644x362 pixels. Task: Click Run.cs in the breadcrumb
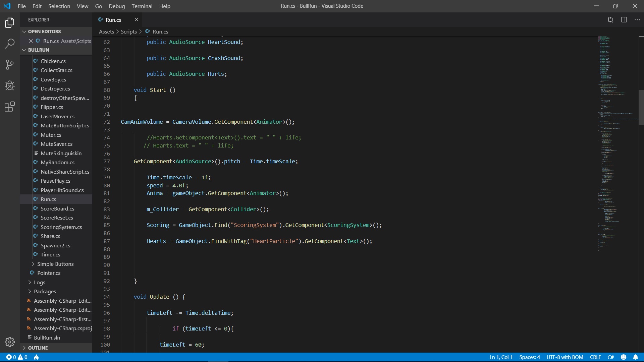coord(160,32)
